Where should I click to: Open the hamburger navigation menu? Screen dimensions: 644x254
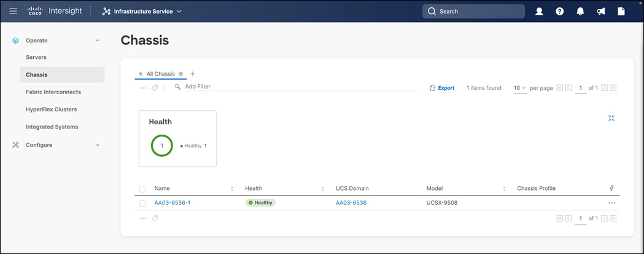point(13,11)
